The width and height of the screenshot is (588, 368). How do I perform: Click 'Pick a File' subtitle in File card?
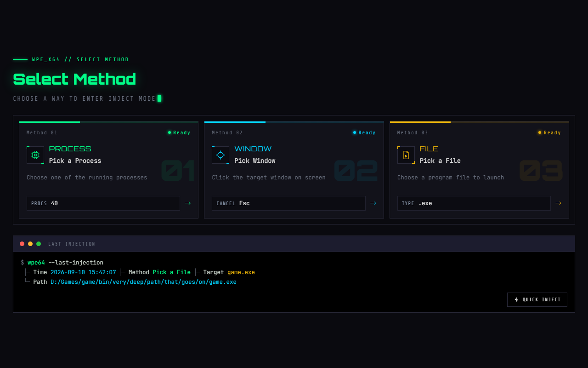[440, 161]
